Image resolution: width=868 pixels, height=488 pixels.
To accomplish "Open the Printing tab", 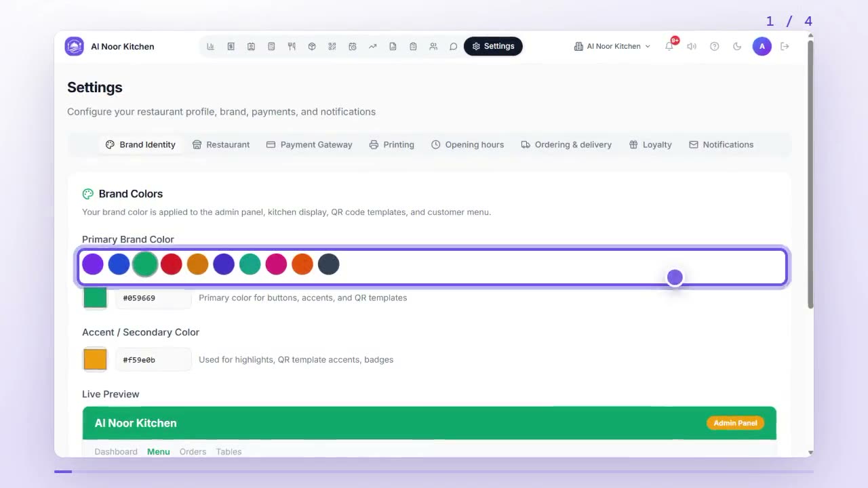I will (x=391, y=144).
